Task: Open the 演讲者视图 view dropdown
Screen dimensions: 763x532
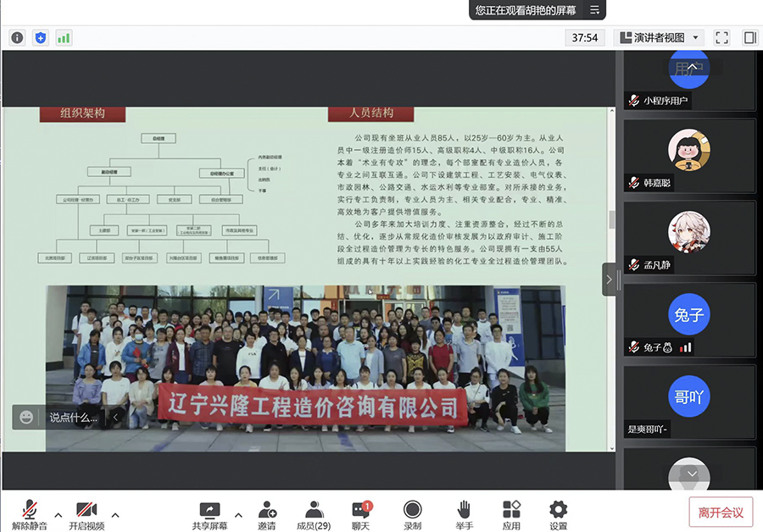Action: pyautogui.click(x=659, y=37)
